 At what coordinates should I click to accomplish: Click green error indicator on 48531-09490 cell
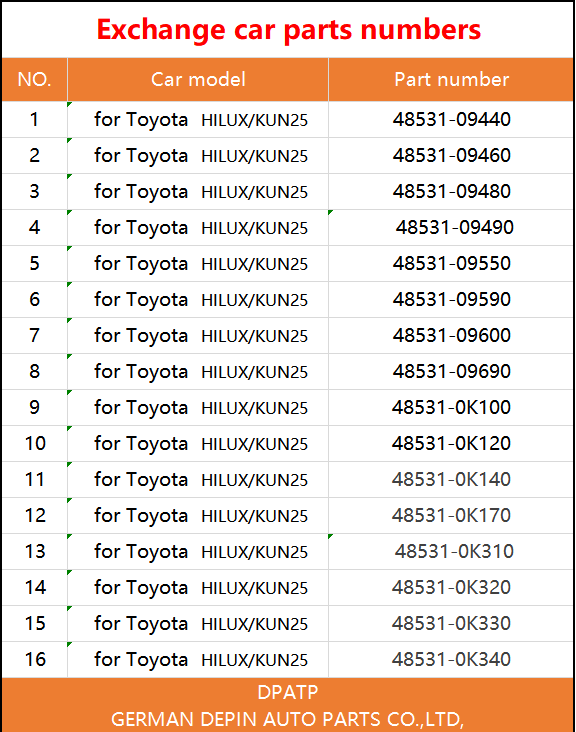coord(330,212)
